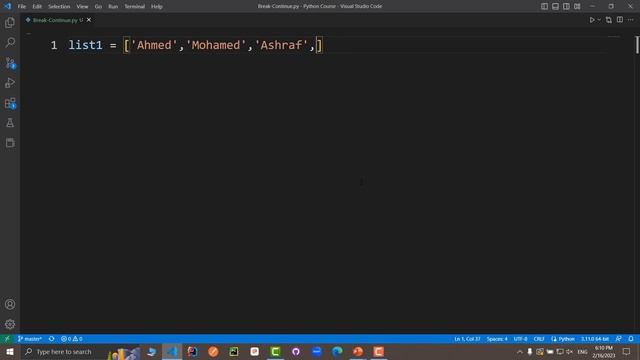Place cursor inside 'Mohamed' string
The image size is (640, 360).
pos(216,45)
